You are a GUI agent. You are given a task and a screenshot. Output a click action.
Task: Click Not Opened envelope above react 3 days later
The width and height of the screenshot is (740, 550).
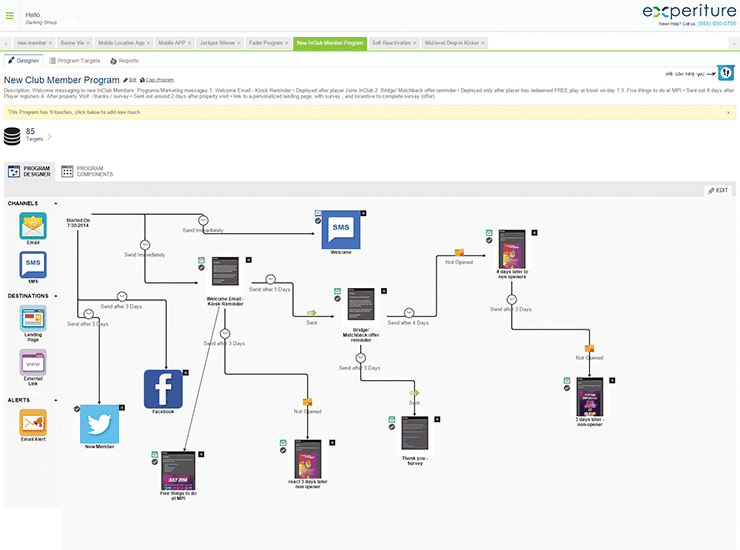click(x=308, y=402)
